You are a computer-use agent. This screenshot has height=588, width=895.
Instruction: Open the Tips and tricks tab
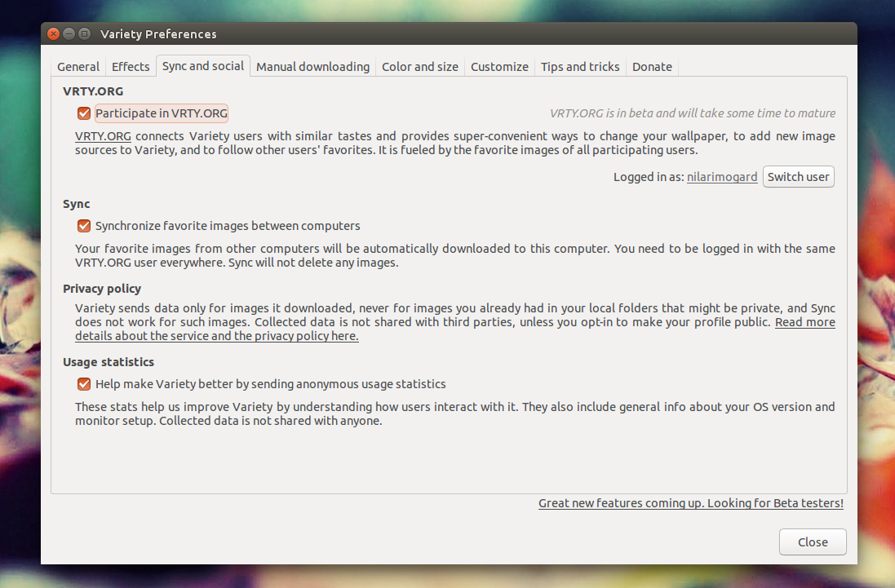[x=580, y=67]
